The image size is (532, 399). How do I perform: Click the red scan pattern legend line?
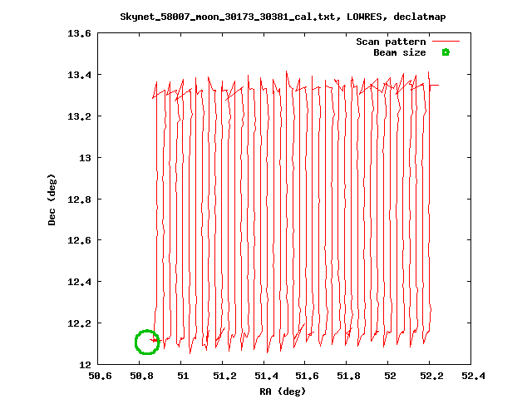click(x=446, y=42)
